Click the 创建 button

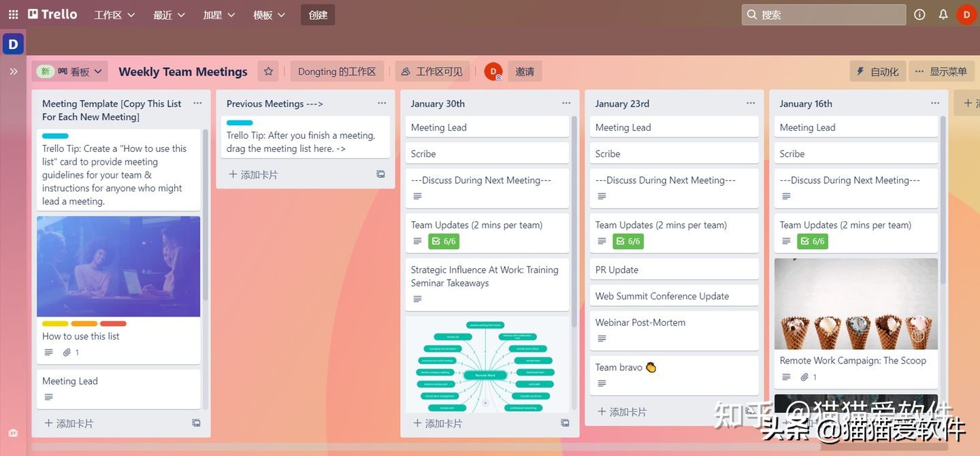(318, 15)
